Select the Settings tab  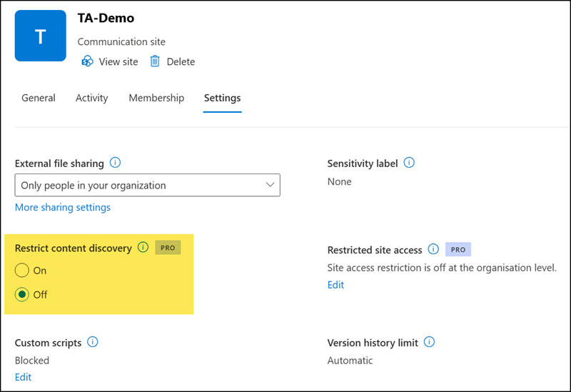222,98
